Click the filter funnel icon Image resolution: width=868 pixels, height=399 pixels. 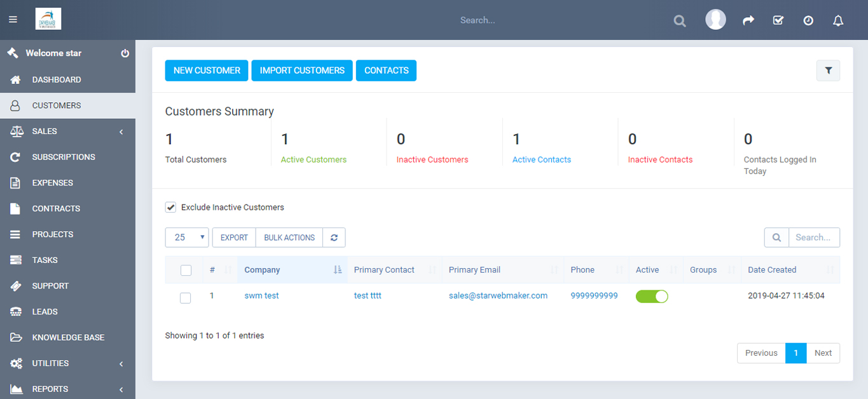coord(828,71)
